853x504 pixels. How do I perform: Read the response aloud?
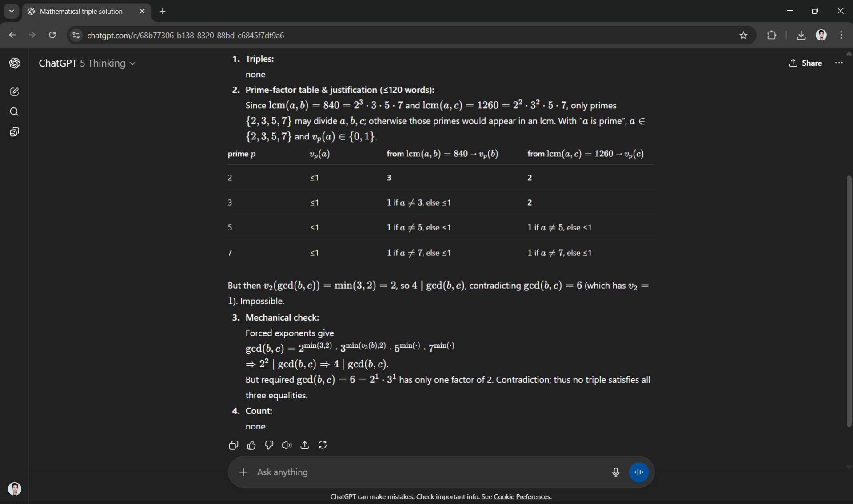point(287,445)
